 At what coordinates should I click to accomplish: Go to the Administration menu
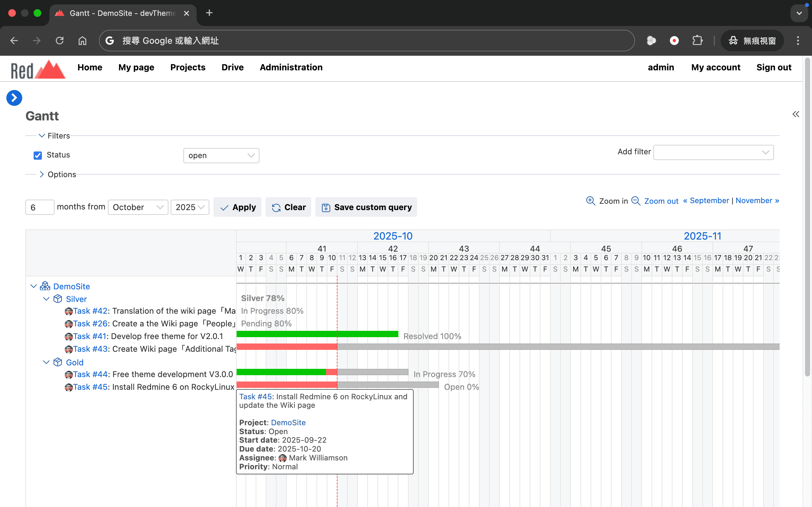[x=291, y=67]
